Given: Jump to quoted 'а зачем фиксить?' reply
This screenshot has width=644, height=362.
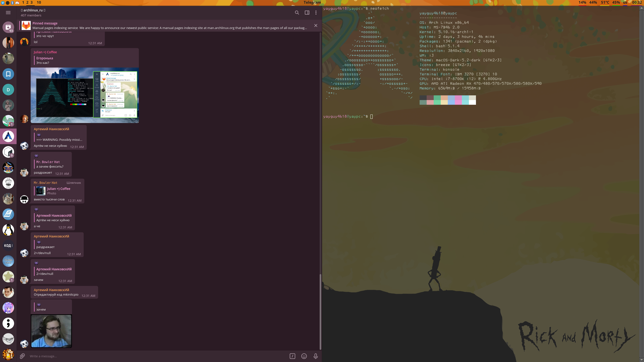Looking at the screenshot, I should [x=49, y=164].
